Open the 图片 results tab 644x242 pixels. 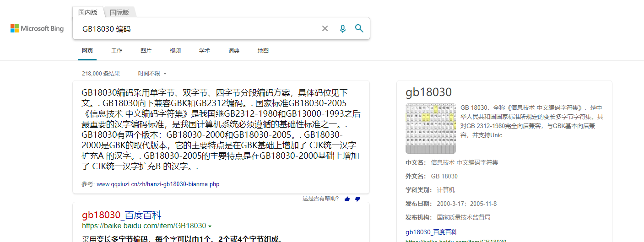146,51
